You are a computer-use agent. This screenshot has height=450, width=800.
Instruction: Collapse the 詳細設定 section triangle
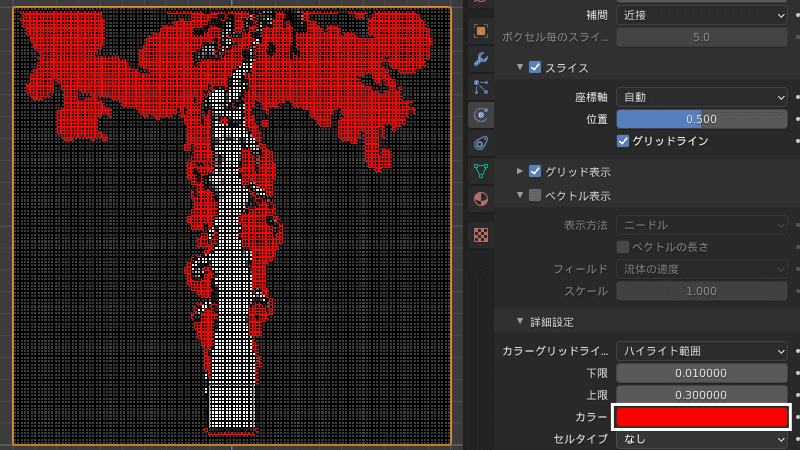tap(519, 321)
